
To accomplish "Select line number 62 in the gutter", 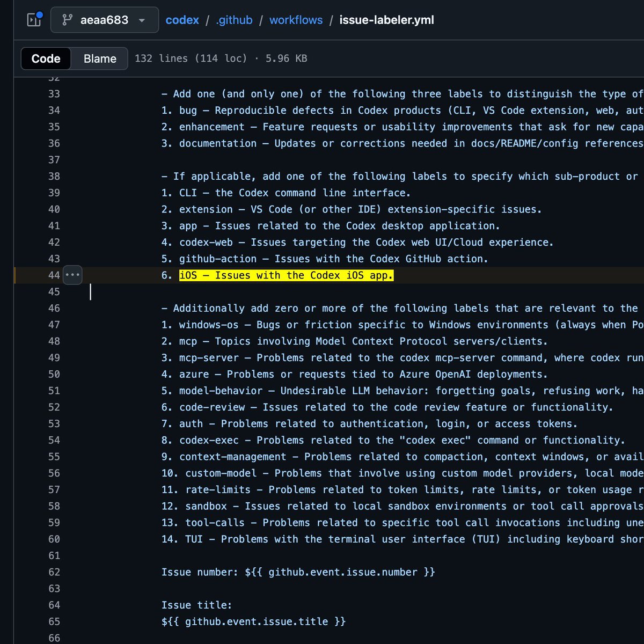I will (54, 572).
